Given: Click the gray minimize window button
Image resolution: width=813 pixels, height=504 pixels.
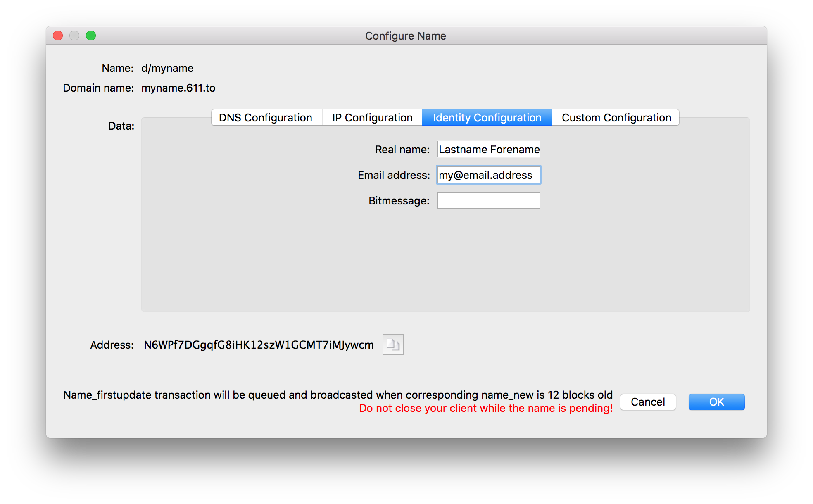Looking at the screenshot, I should pyautogui.click(x=74, y=36).
